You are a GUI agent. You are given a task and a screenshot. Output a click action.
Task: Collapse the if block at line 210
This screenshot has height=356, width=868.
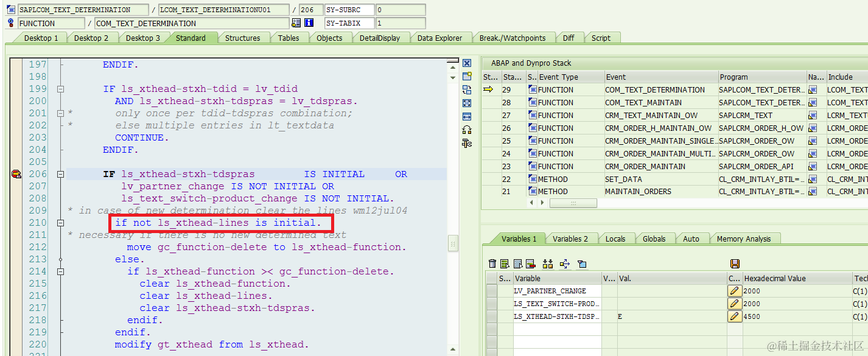[60, 223]
